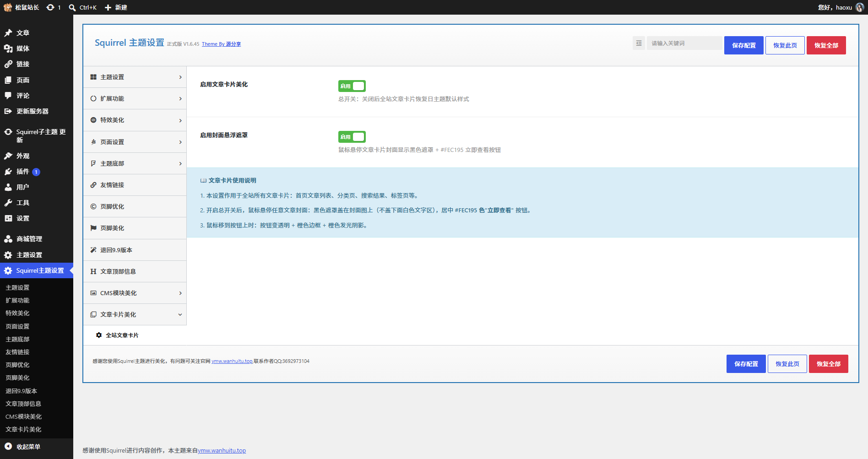This screenshot has height=459, width=868.
Task: Open the 媒体 media icon
Action: pyautogui.click(x=8, y=49)
